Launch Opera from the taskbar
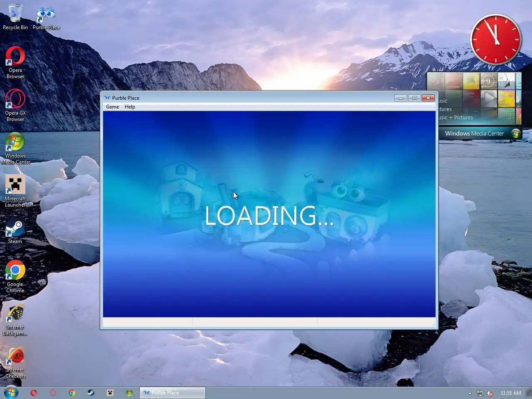Image resolution: width=532 pixels, height=399 pixels. tap(34, 393)
